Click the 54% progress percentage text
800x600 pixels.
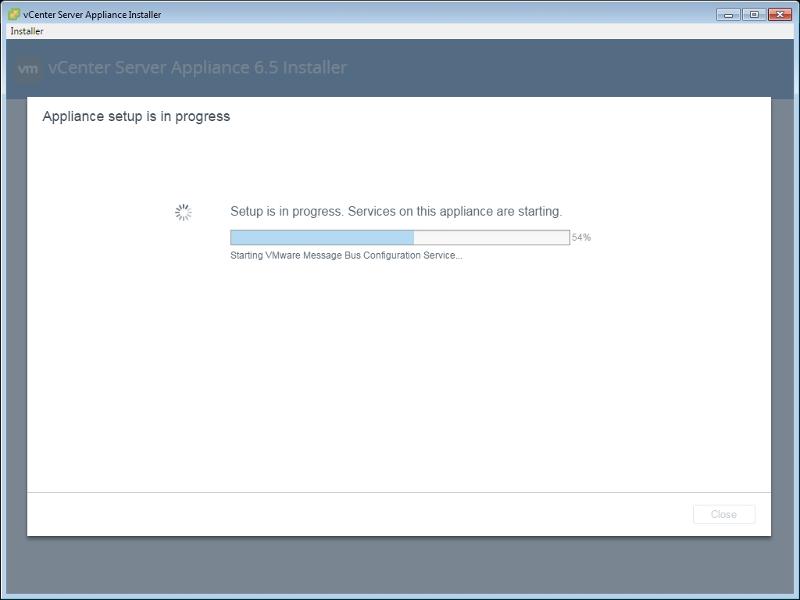pyautogui.click(x=581, y=237)
